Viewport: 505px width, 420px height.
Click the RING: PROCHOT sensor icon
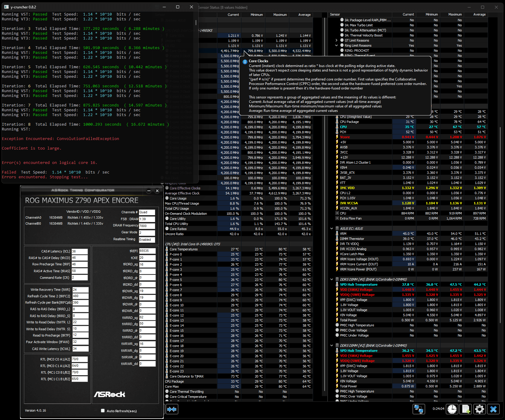point(342,51)
